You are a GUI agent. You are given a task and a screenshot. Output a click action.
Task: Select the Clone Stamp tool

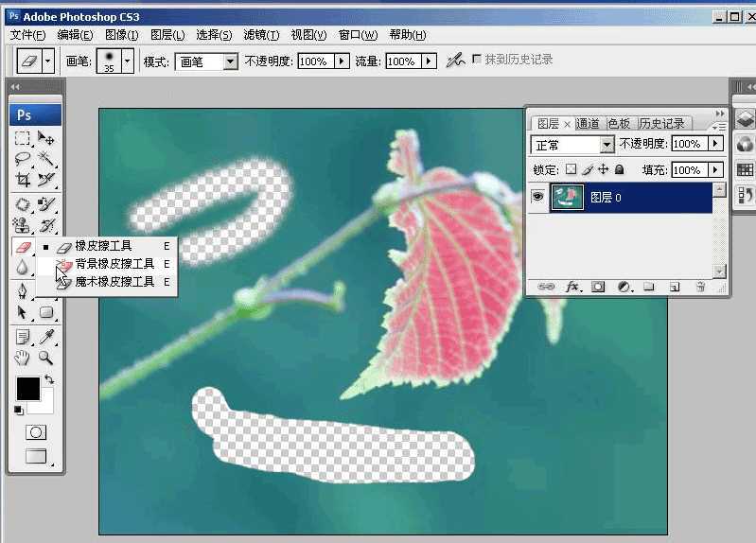point(22,225)
